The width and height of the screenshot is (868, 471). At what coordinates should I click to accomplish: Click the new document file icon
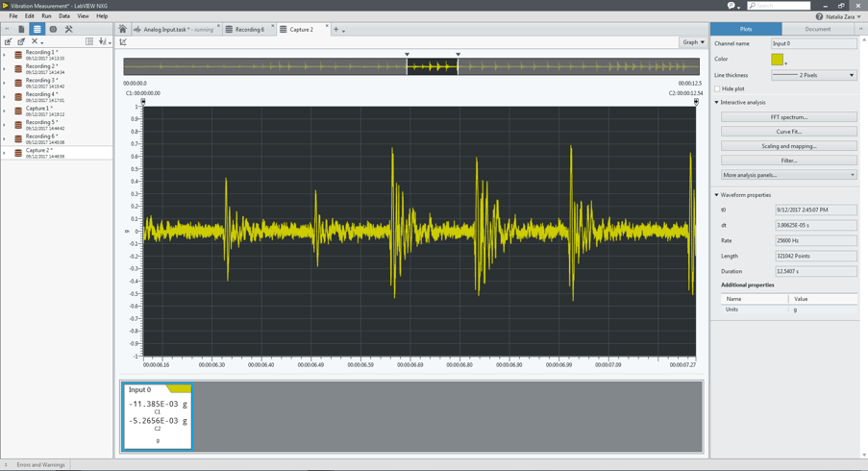(x=21, y=30)
